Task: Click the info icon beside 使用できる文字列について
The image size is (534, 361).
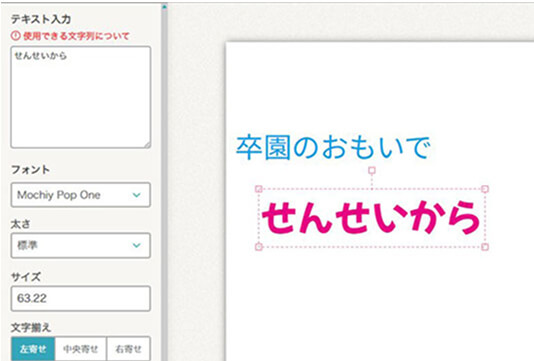Action: pos(16,35)
